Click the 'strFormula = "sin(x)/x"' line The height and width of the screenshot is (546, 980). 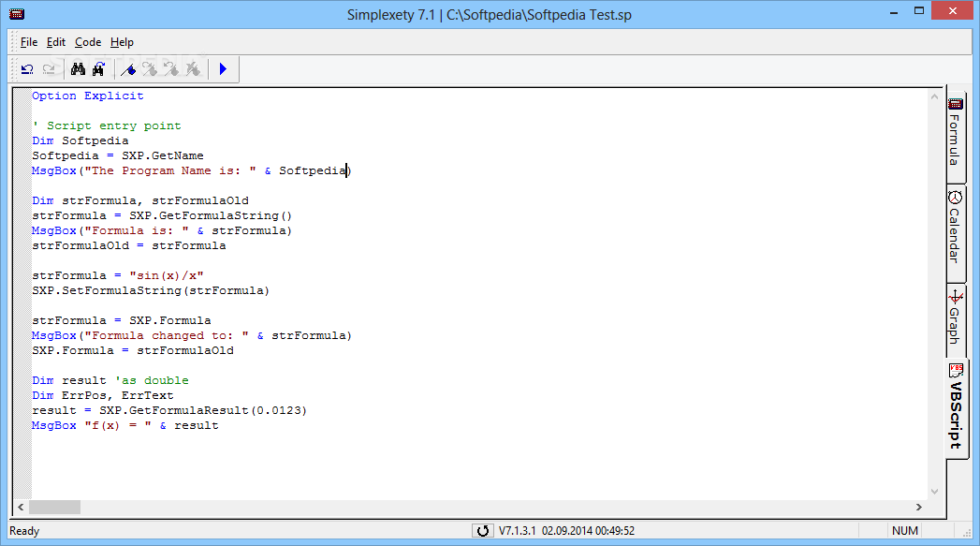(118, 276)
